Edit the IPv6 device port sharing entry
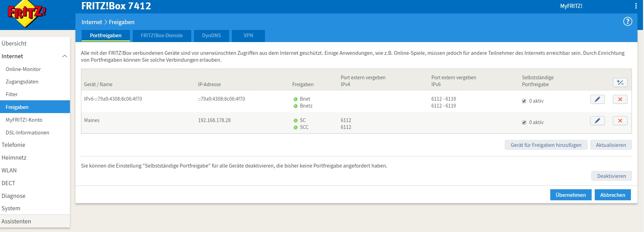 tap(597, 100)
